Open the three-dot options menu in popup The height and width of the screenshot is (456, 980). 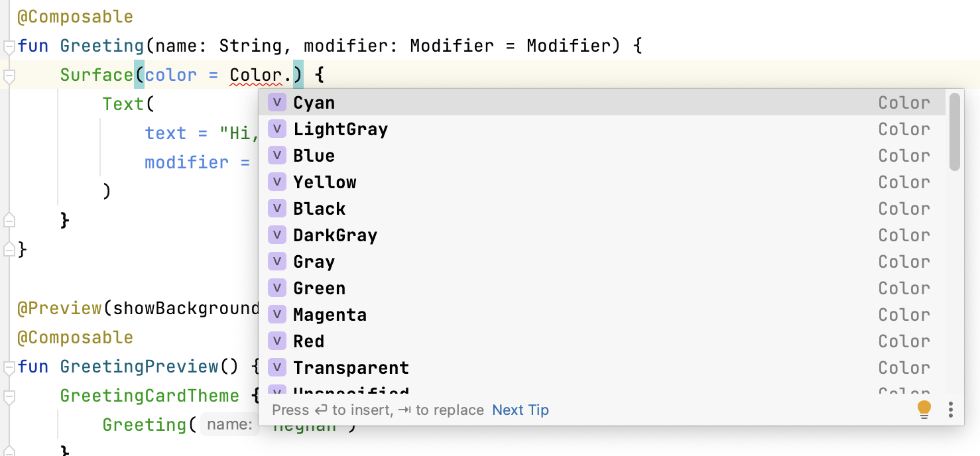tap(951, 410)
